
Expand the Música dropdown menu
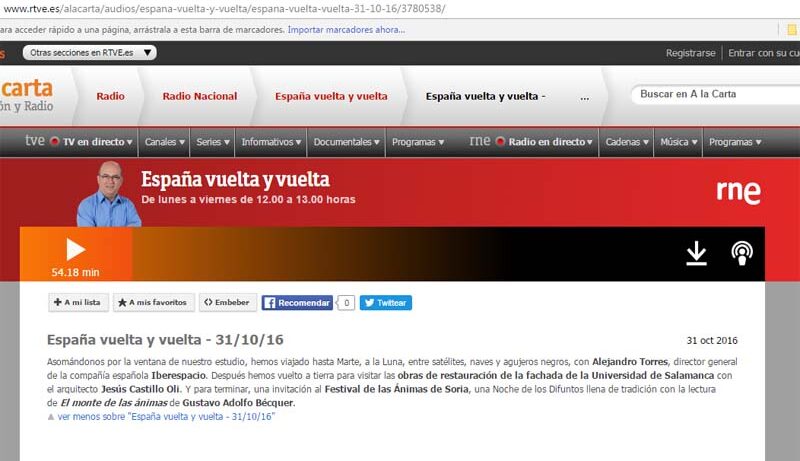point(679,142)
